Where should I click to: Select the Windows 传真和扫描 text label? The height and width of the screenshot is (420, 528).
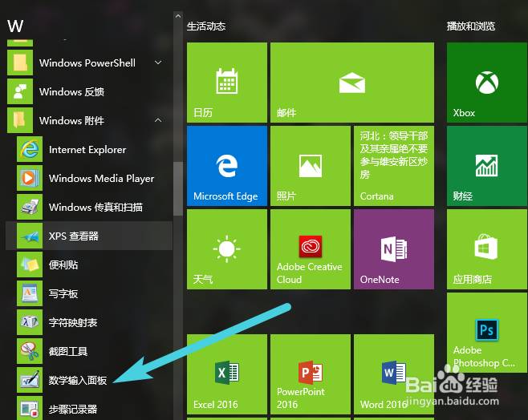pos(95,207)
